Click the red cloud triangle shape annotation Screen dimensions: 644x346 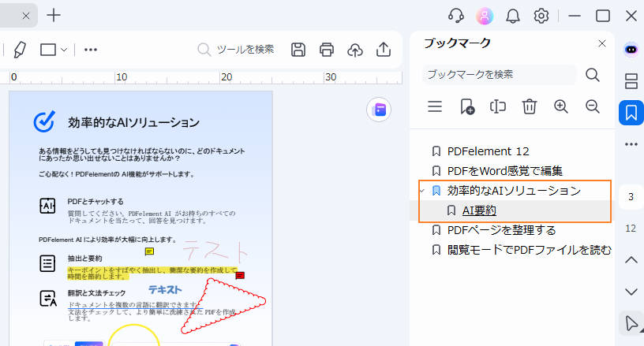click(223, 306)
